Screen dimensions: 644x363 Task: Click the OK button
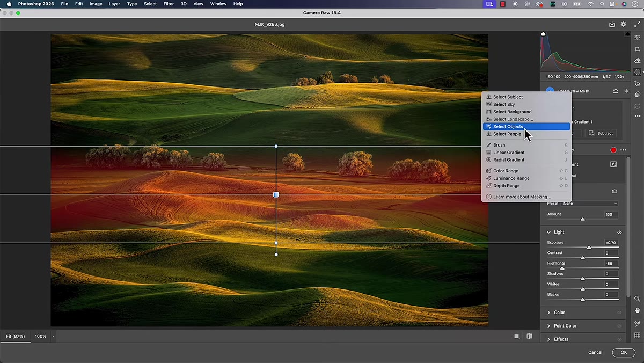[624, 352]
